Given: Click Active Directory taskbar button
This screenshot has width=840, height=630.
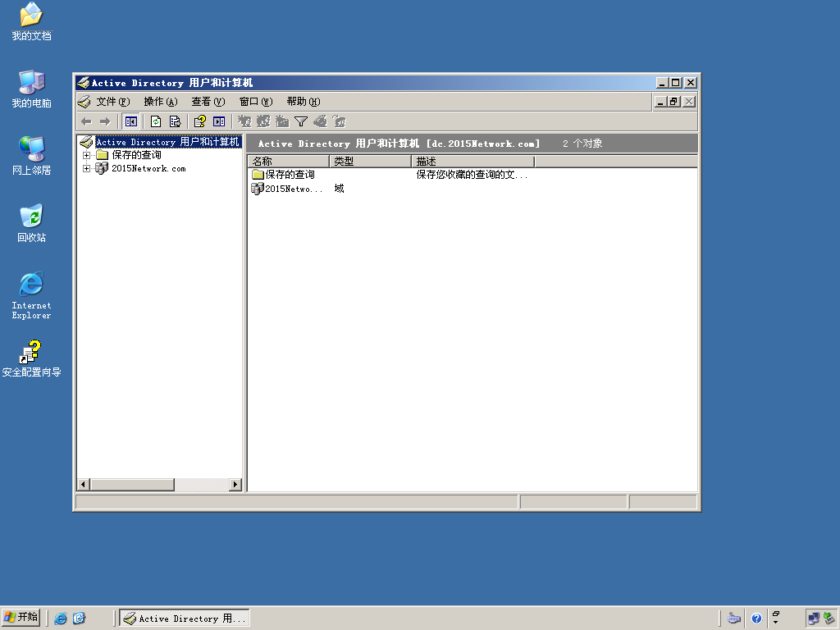Looking at the screenshot, I should pyautogui.click(x=185, y=619).
